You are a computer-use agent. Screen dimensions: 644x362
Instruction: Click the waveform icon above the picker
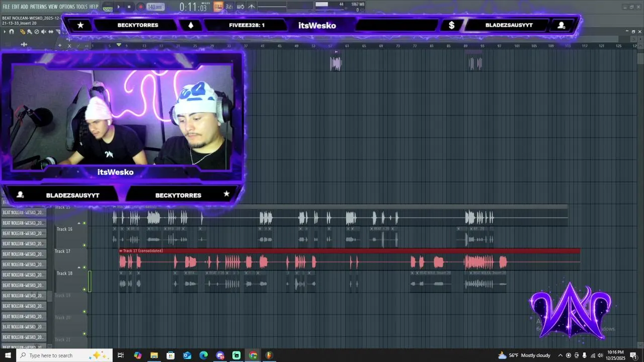[x=24, y=45]
